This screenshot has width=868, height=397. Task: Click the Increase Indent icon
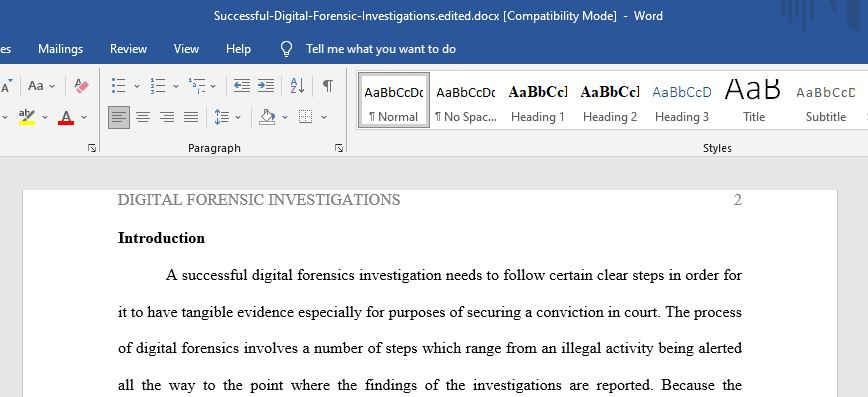tap(266, 85)
